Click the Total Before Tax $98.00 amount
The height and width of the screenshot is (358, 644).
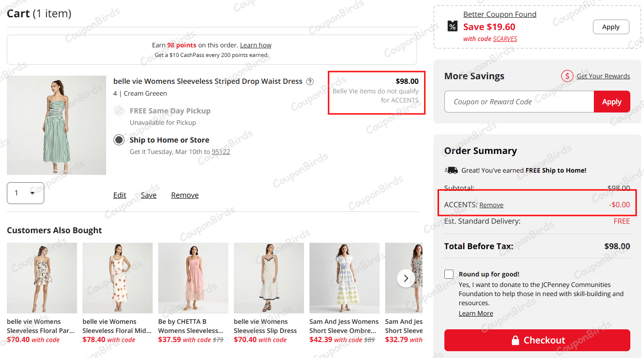617,246
